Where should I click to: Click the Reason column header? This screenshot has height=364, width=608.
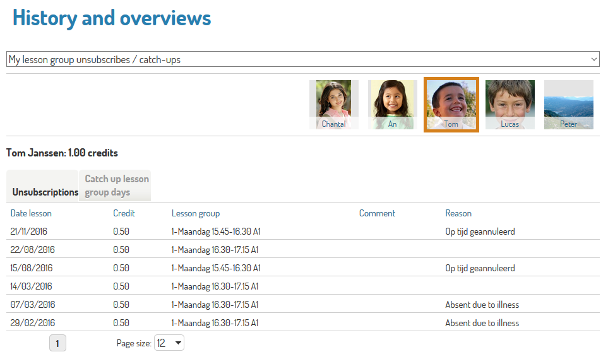point(458,213)
